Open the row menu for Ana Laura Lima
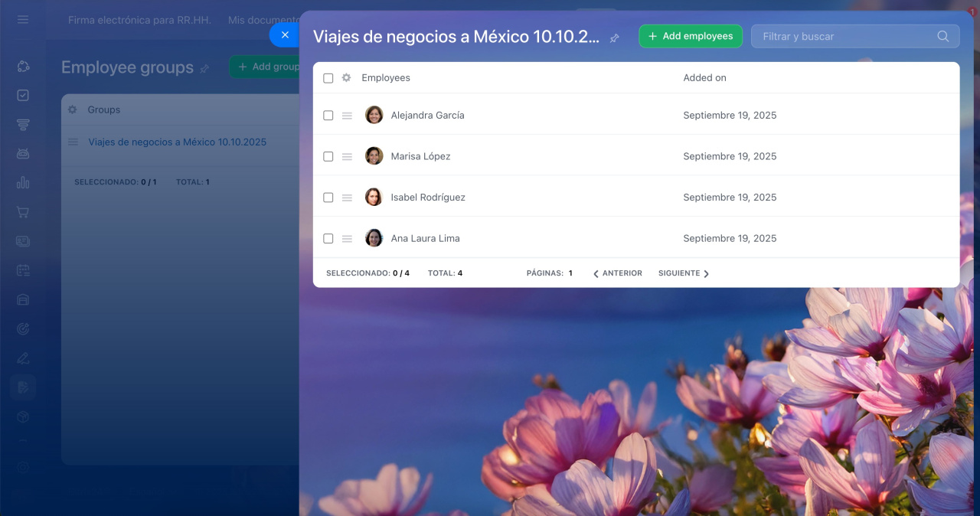The width and height of the screenshot is (980, 516). pyautogui.click(x=347, y=239)
